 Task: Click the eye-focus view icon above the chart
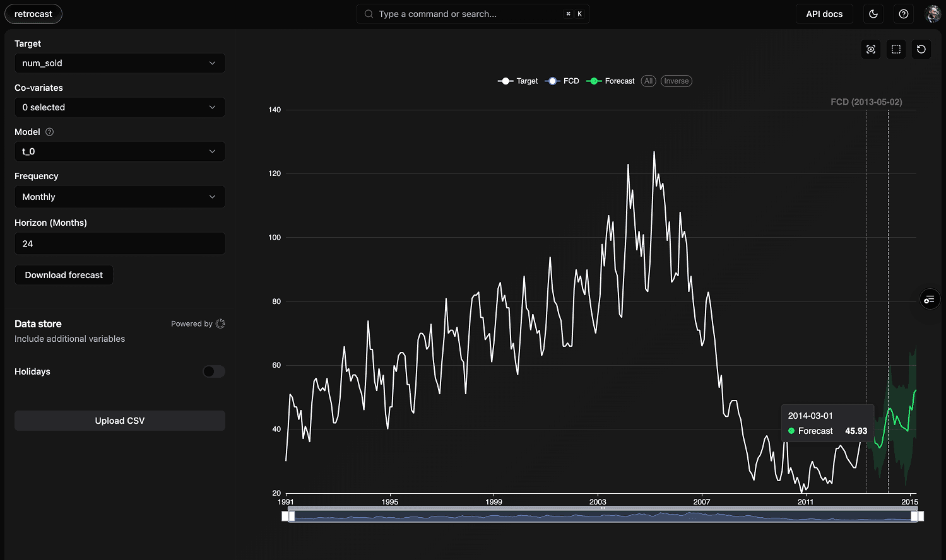coord(871,49)
